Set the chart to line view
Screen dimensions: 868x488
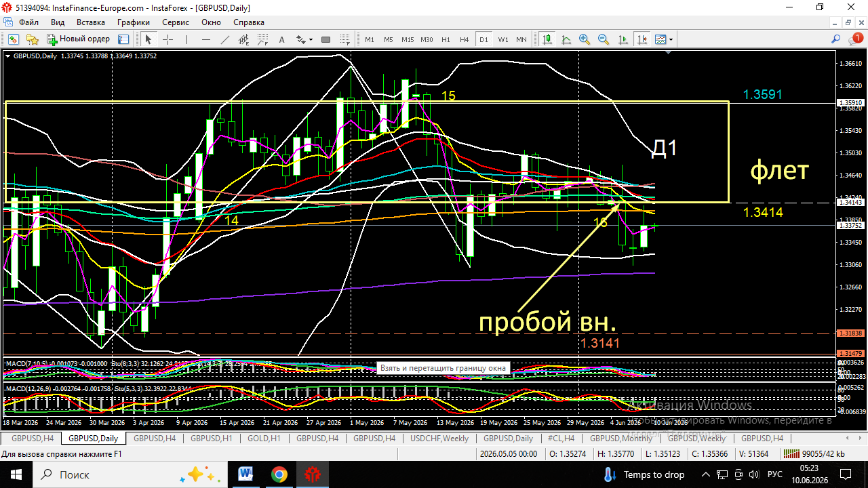(x=566, y=39)
